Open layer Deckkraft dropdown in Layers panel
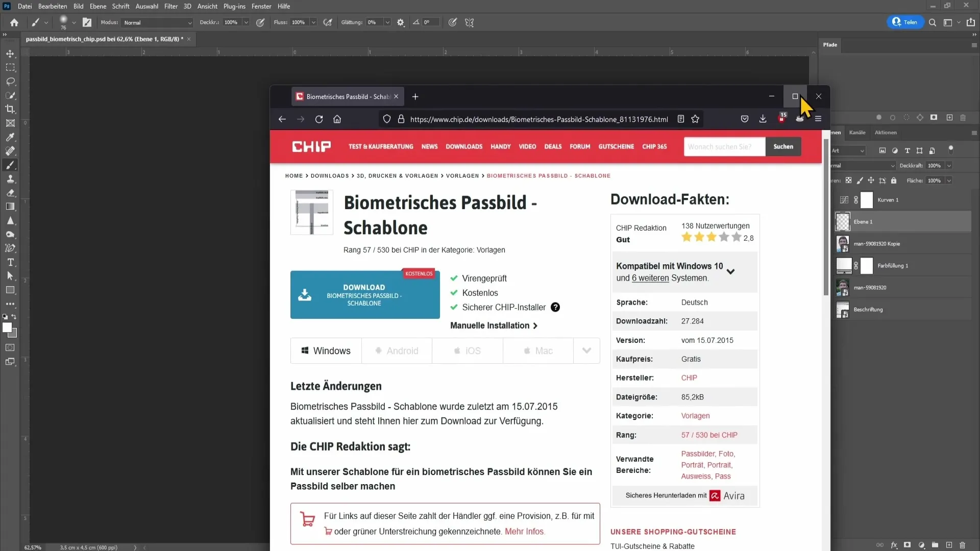 [x=949, y=165]
